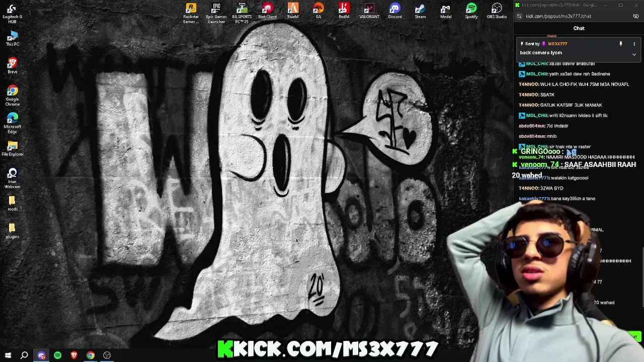Open T4NNOO username in 'SBATK' message
Screen dimensions: 644x362
tap(528, 95)
